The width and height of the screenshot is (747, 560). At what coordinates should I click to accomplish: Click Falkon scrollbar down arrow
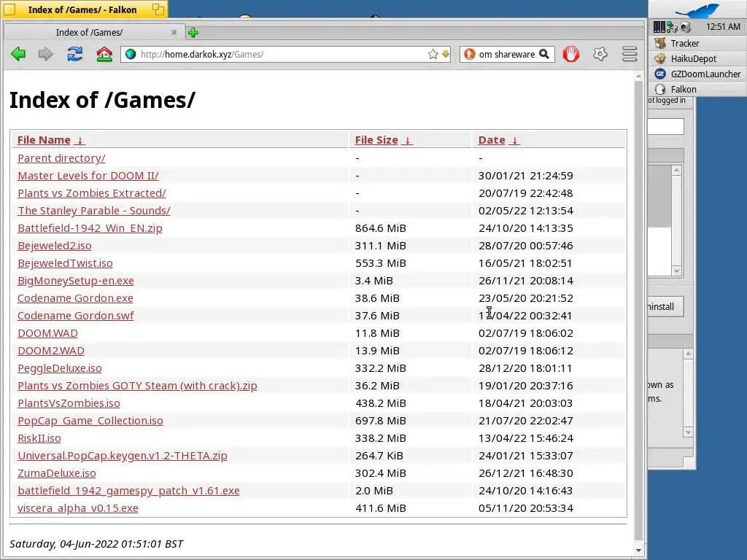[638, 551]
